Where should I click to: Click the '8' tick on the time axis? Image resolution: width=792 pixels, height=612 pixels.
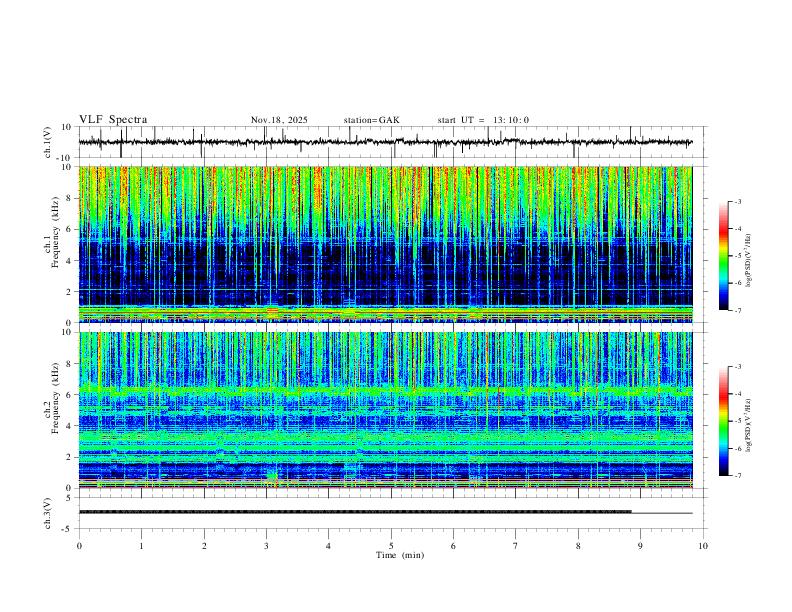pos(578,546)
